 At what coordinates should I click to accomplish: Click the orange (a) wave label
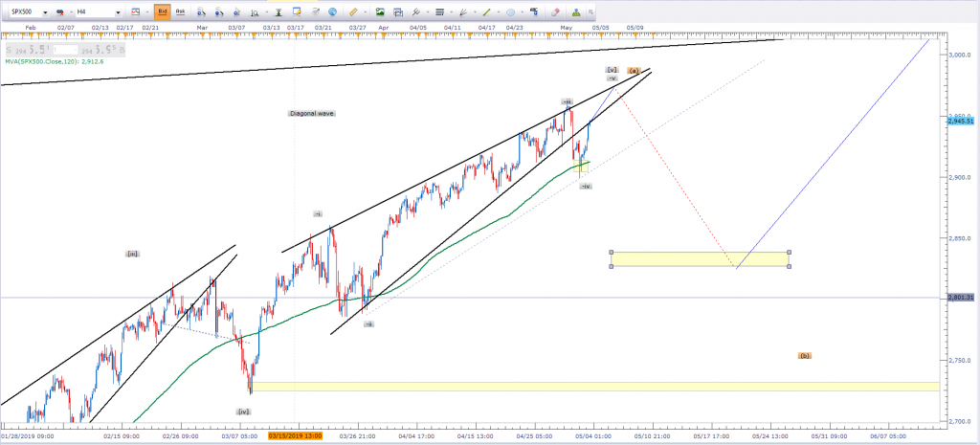[634, 71]
